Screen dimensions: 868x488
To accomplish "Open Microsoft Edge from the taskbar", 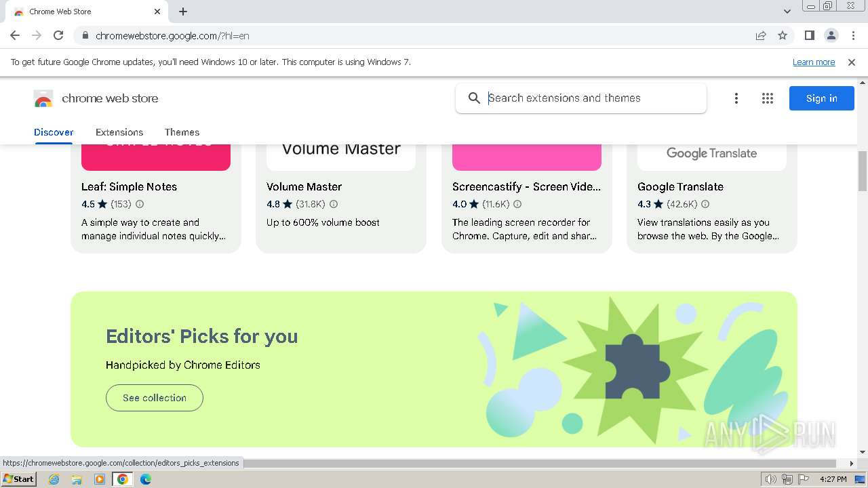I will 145,479.
